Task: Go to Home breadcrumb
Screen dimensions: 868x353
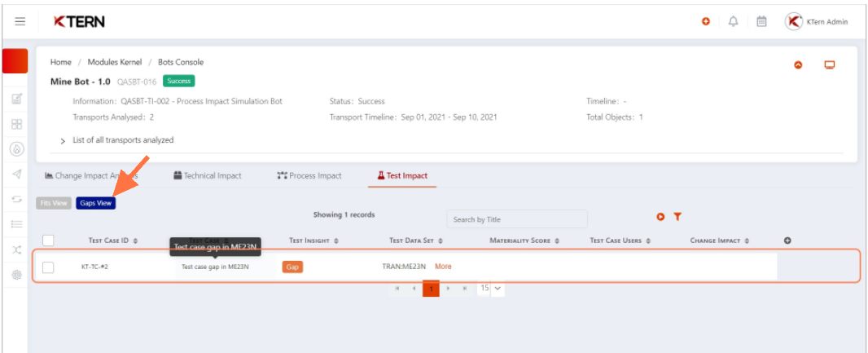Action: [x=61, y=62]
